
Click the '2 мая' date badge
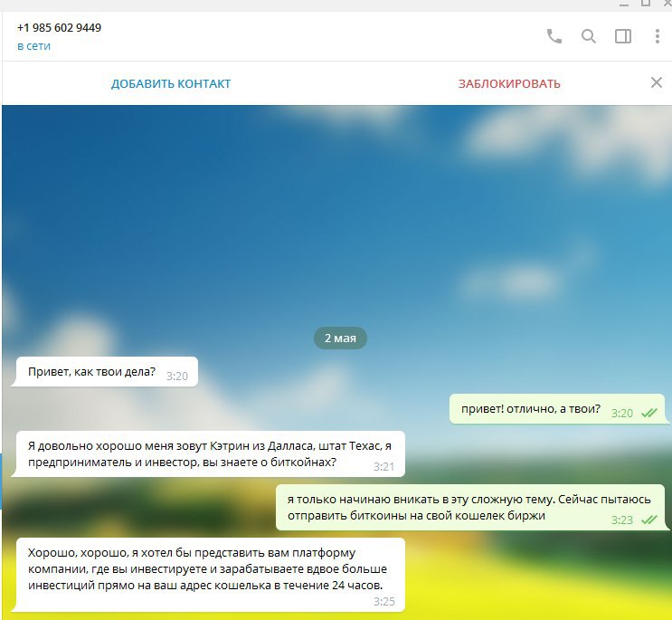[x=340, y=339]
